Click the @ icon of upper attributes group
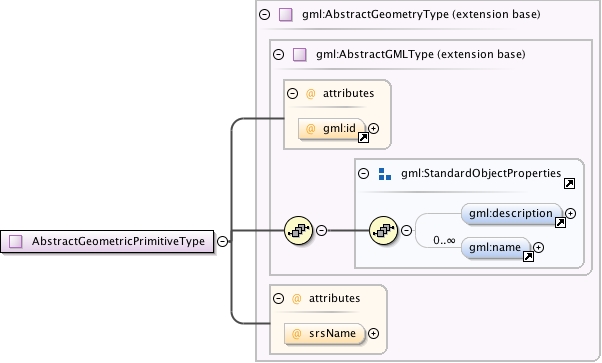 point(311,94)
